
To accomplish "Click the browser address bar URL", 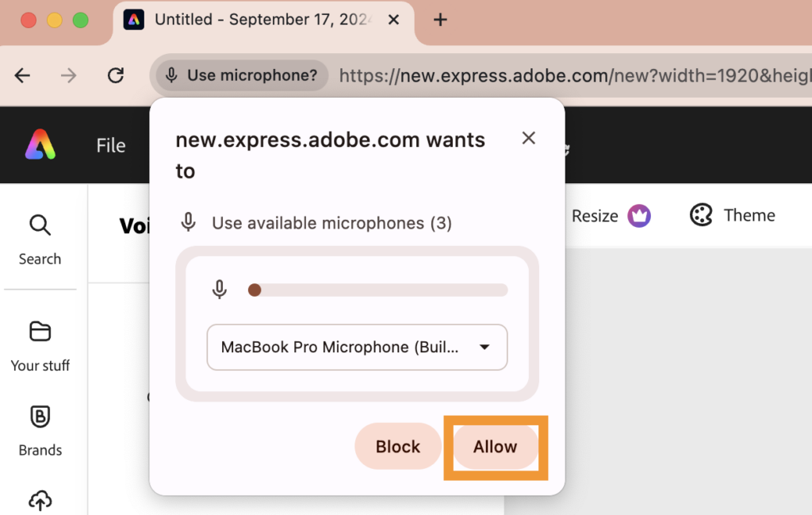I will point(571,75).
